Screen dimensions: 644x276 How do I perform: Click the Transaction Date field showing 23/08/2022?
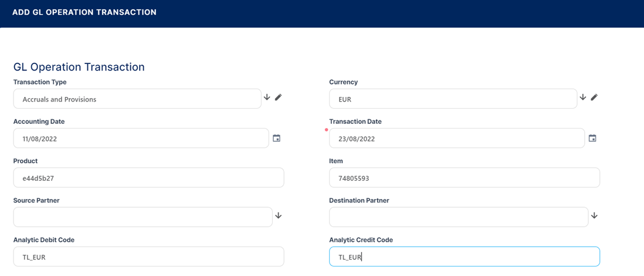pyautogui.click(x=456, y=139)
